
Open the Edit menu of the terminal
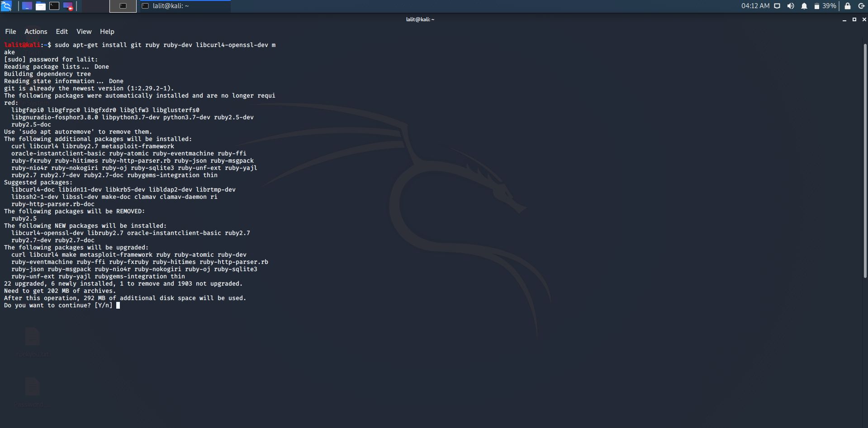pos(62,31)
